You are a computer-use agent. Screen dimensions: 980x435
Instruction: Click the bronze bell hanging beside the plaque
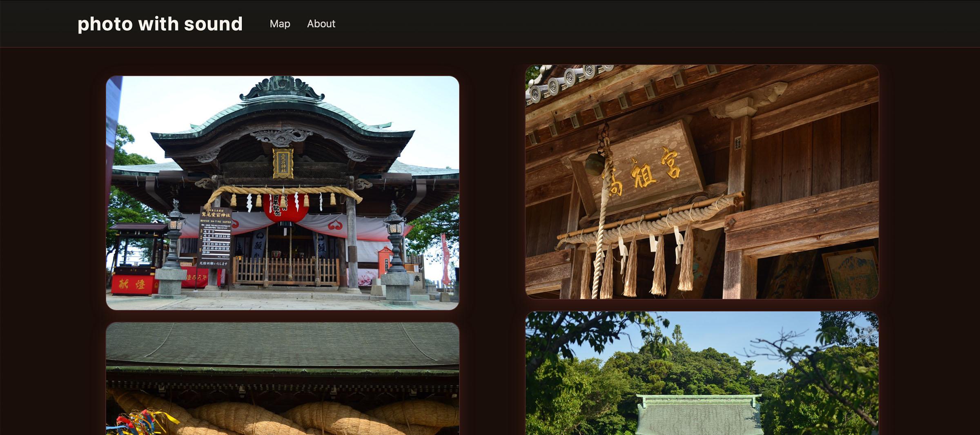pos(595,163)
